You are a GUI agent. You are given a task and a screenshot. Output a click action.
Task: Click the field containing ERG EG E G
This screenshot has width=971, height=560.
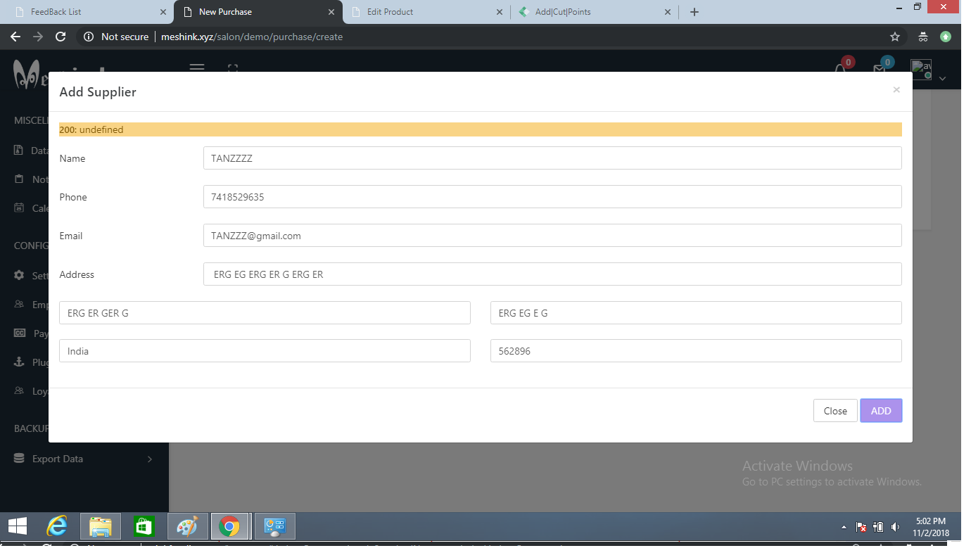coord(696,313)
